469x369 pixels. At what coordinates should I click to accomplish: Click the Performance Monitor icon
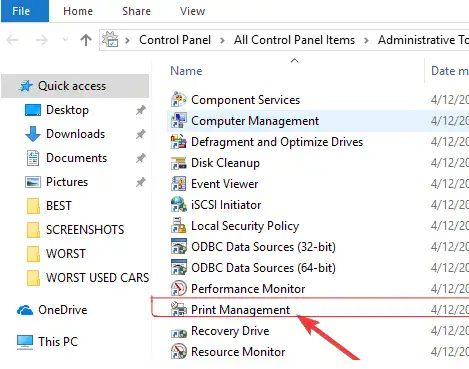click(179, 288)
